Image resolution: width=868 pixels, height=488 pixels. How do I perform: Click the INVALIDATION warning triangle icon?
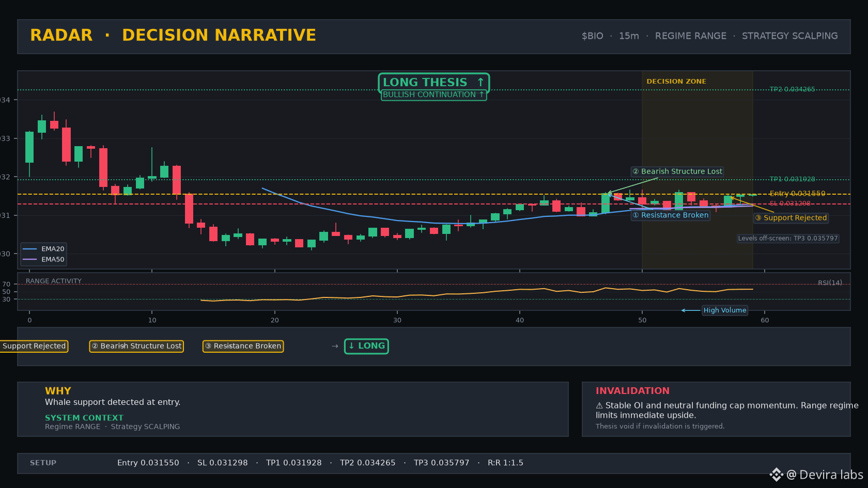click(x=599, y=406)
